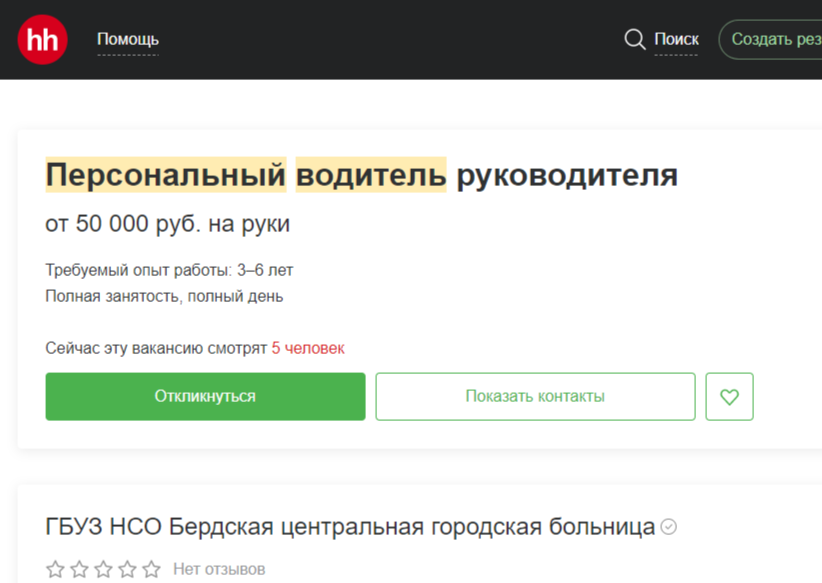Click the green Откликнуться button
The image size is (822, 583).
click(206, 396)
